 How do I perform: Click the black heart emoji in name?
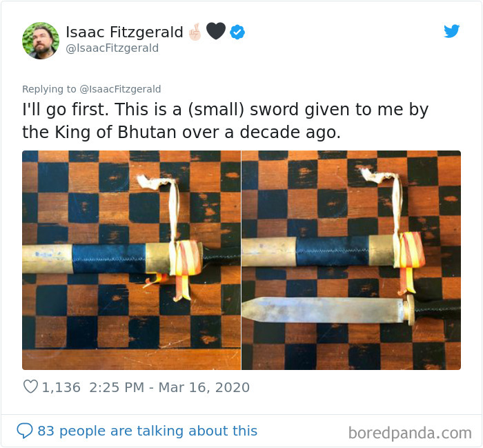pyautogui.click(x=216, y=31)
